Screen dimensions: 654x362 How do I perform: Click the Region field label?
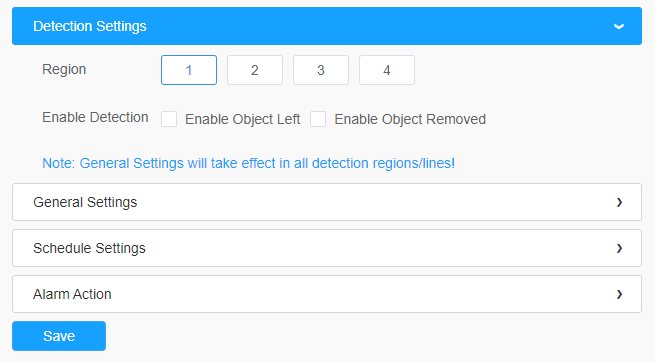coord(64,69)
